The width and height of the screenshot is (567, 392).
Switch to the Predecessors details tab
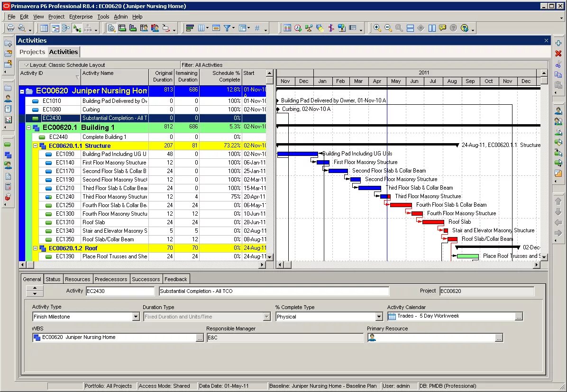click(x=111, y=279)
